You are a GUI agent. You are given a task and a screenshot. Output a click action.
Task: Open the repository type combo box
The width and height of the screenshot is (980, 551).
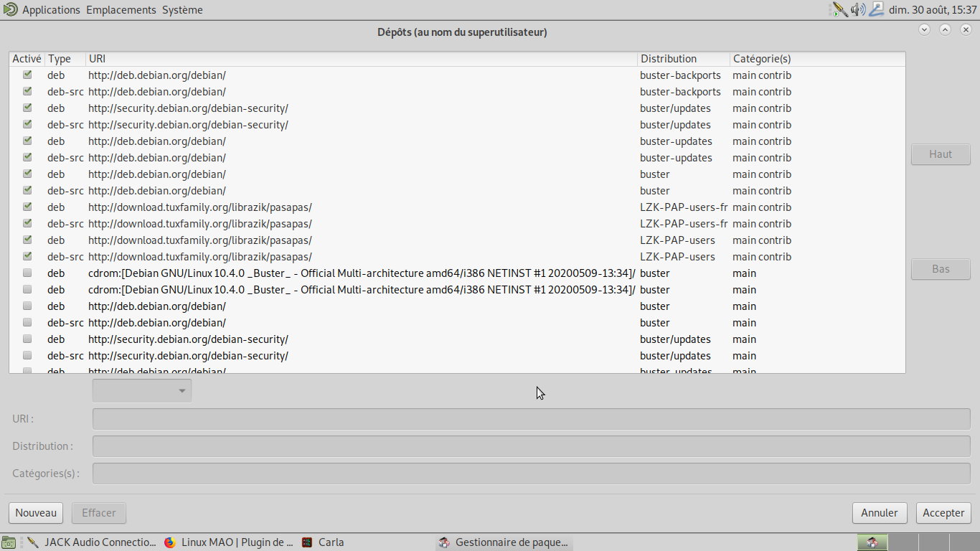tap(142, 390)
